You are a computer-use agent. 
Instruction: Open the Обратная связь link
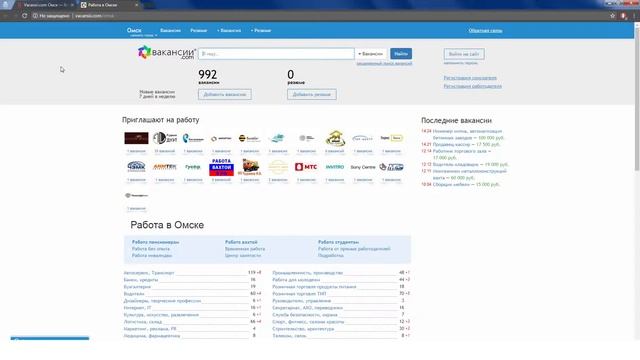pyautogui.click(x=485, y=31)
